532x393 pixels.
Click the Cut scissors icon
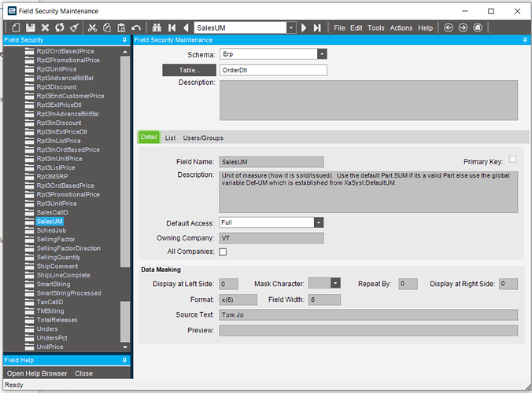[x=92, y=28]
